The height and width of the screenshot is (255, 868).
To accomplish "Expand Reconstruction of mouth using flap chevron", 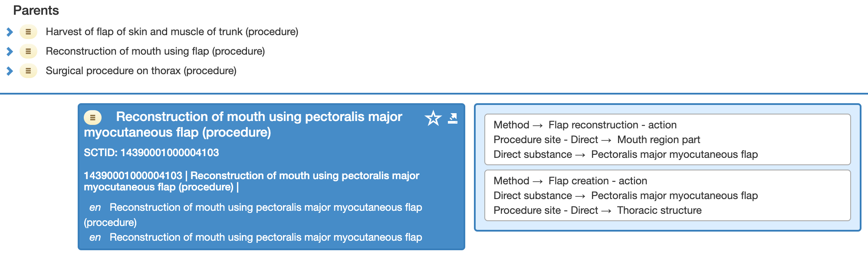I will click(x=10, y=51).
